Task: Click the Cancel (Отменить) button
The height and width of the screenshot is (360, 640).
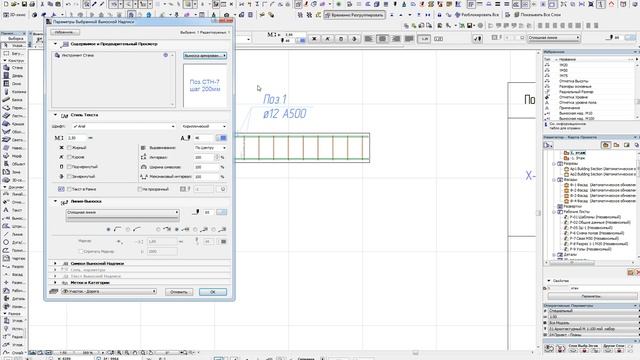Action: (179, 292)
